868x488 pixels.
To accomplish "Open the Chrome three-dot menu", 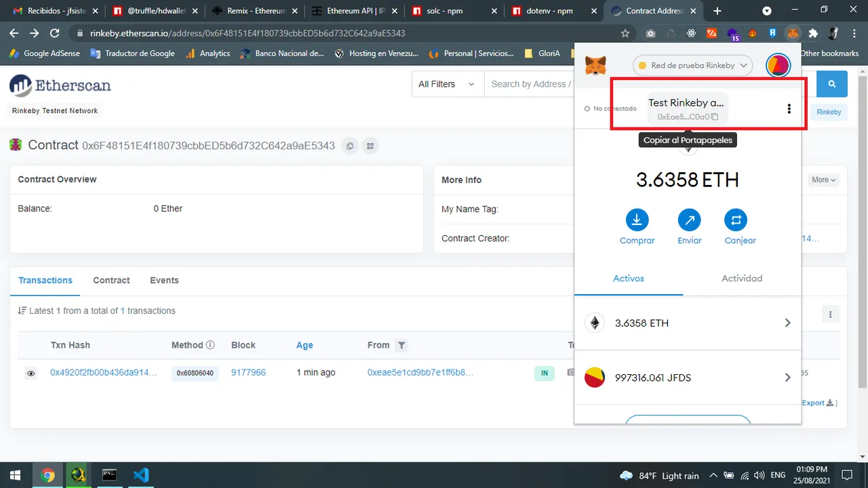I will pyautogui.click(x=854, y=33).
